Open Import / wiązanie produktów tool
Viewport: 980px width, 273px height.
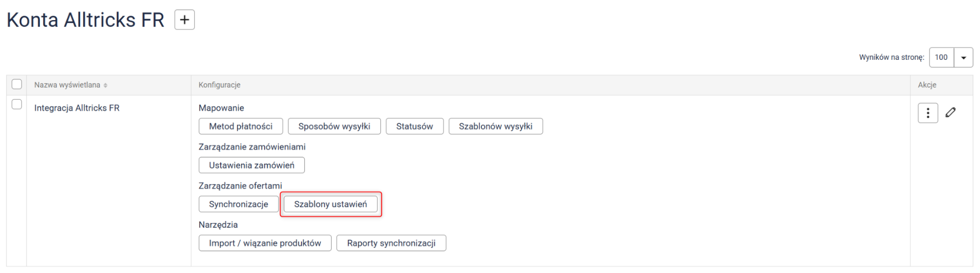(x=265, y=243)
